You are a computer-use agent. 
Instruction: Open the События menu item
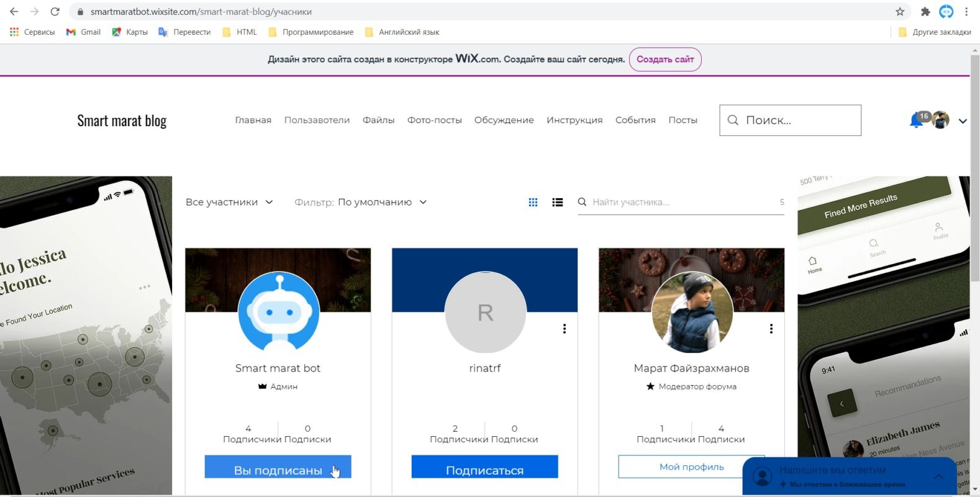pos(635,120)
